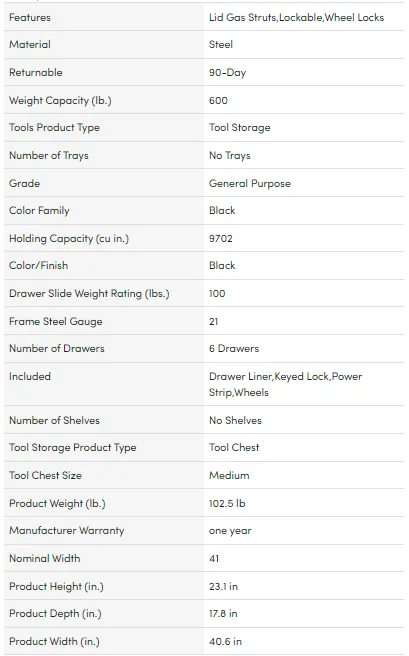Select the No Trays value
Image resolution: width=409 pixels, height=656 pixels.
230,155
